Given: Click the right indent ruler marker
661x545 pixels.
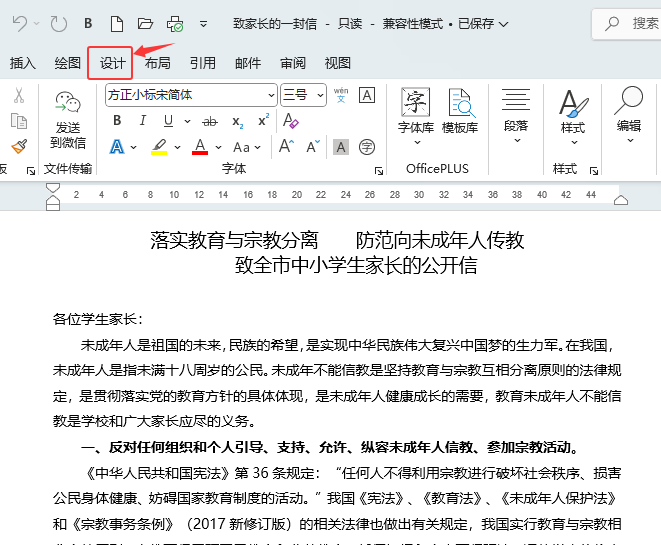Looking at the screenshot, I should pos(621,200).
